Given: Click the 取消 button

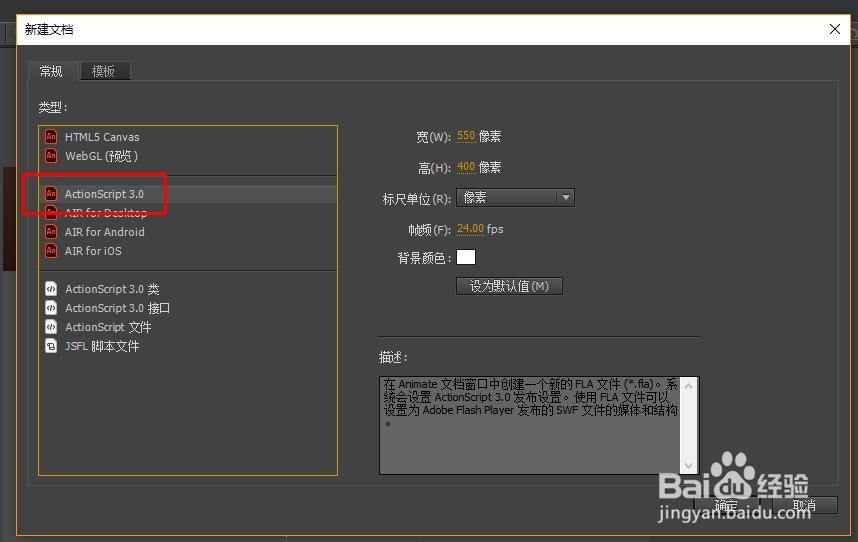Looking at the screenshot, I should pyautogui.click(x=804, y=505).
